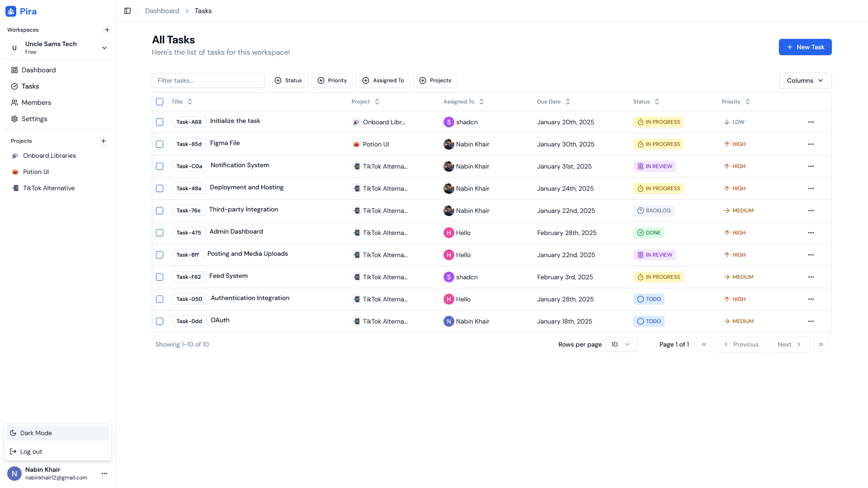
Task: Check the Task-Ddd row checkbox
Action: pyautogui.click(x=160, y=321)
